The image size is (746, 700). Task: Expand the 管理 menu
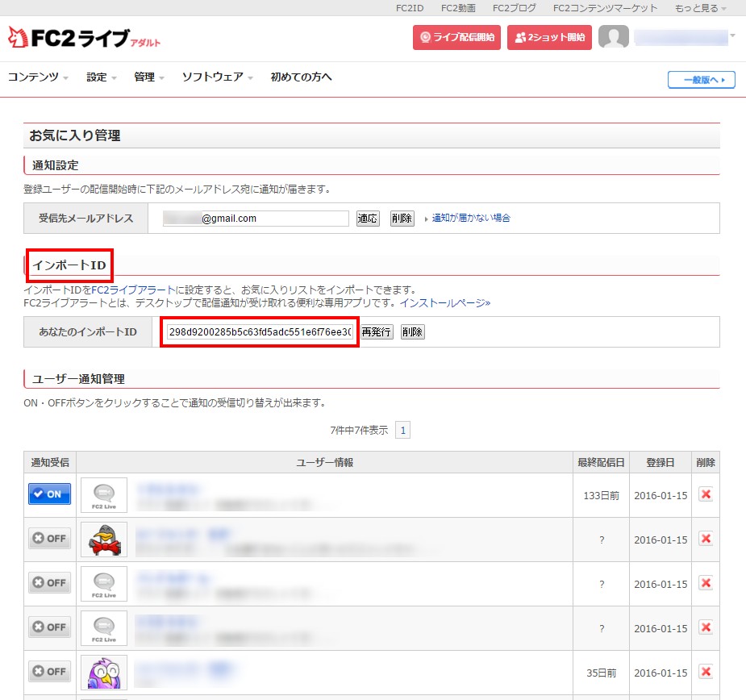point(149,77)
